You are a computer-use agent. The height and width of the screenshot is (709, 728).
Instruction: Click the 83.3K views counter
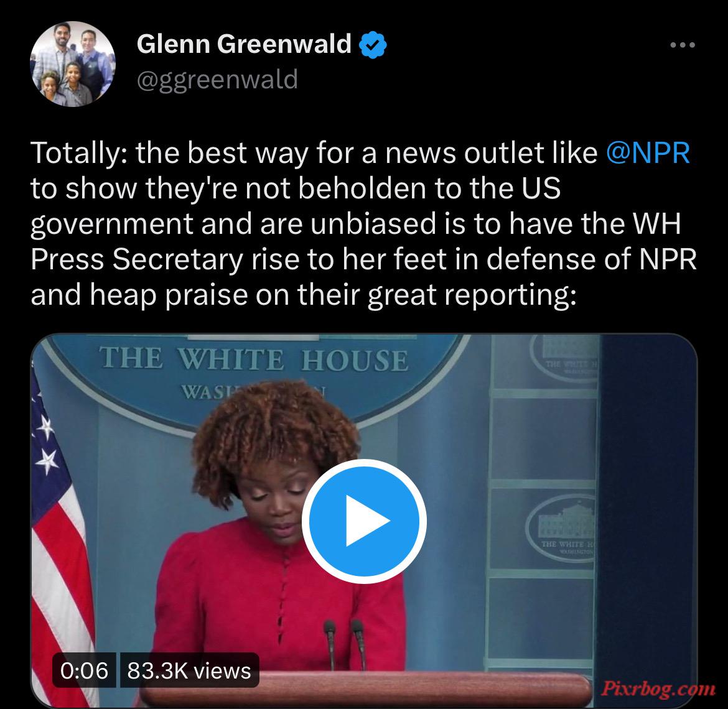(189, 670)
